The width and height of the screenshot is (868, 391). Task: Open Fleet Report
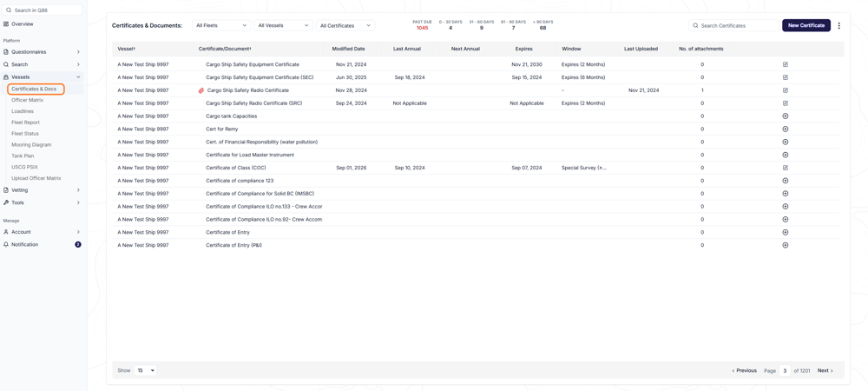[x=25, y=123]
